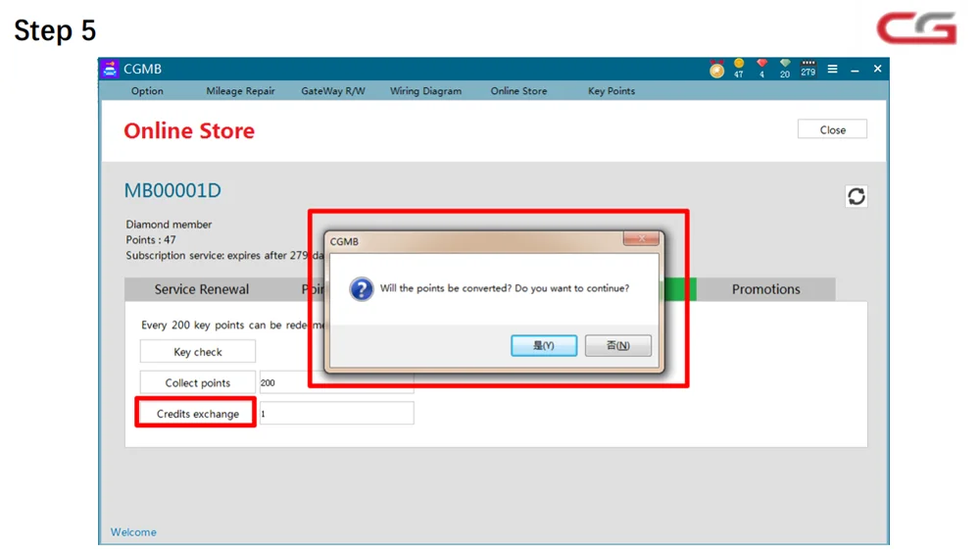This screenshot has width=980, height=552.
Task: Click the Points : 47 text
Action: pyautogui.click(x=151, y=239)
